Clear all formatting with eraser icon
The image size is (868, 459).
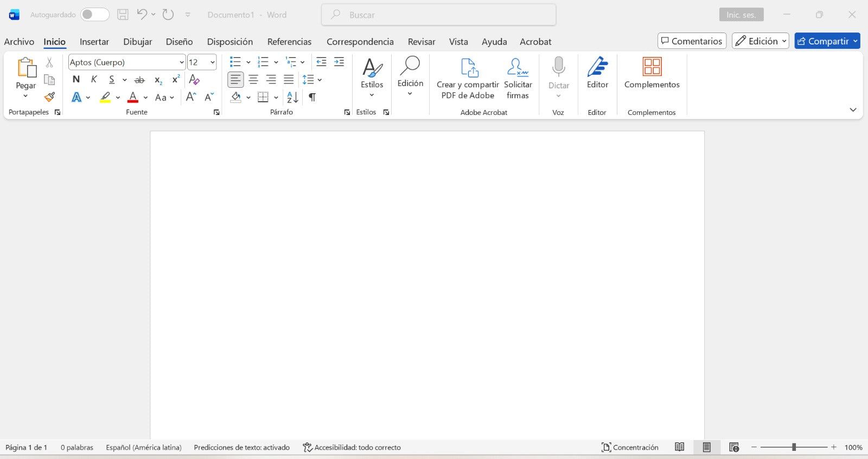[x=194, y=80]
